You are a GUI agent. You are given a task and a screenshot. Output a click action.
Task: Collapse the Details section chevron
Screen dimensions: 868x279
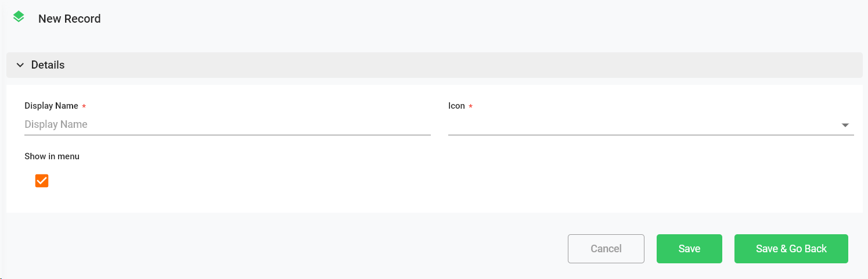[x=20, y=65]
